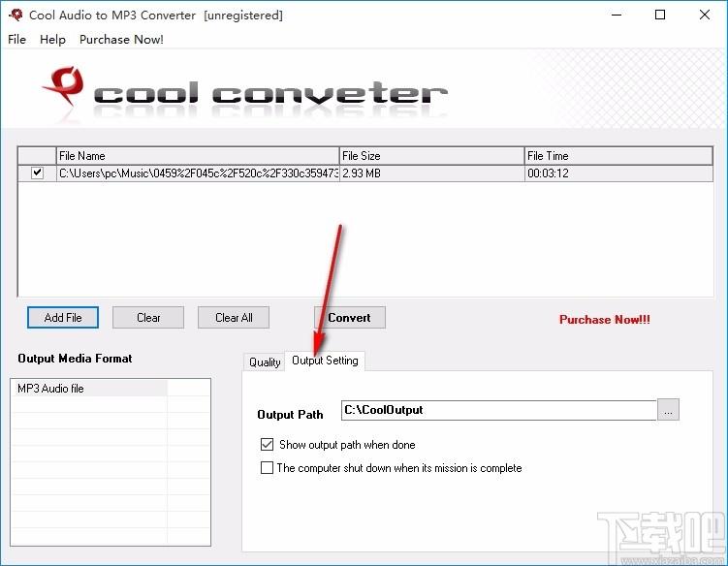The width and height of the screenshot is (728, 566).
Task: Toggle Show output path when done
Action: tap(267, 444)
